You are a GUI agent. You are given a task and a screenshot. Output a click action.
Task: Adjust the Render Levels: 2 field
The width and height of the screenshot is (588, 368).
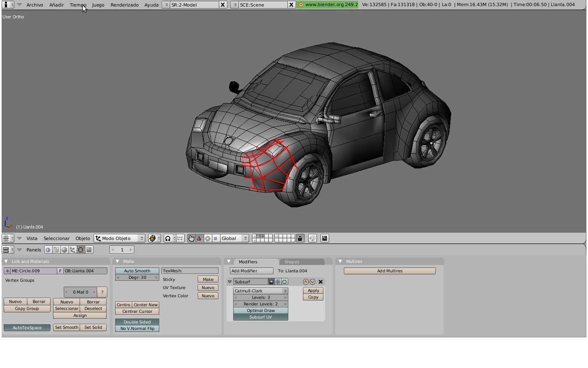point(261,304)
